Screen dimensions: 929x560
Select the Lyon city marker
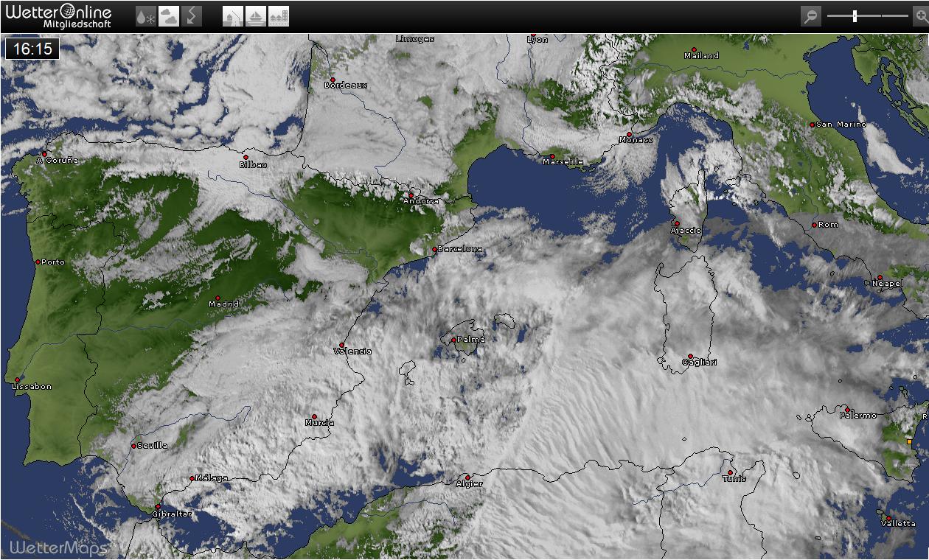click(x=533, y=35)
